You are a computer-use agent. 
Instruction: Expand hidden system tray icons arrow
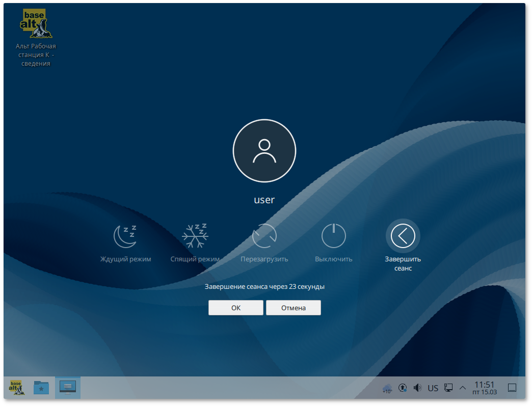tap(463, 388)
